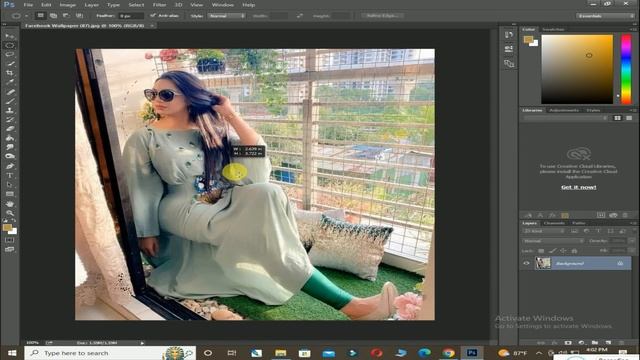Toggle pixel layer filter in Layers panel
640x360 pixels.
point(574,231)
